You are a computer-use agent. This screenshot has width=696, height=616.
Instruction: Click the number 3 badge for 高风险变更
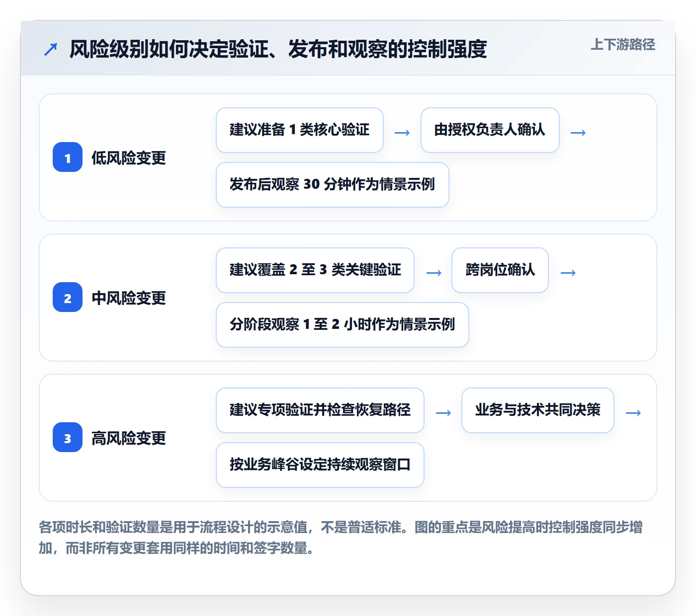pos(68,438)
